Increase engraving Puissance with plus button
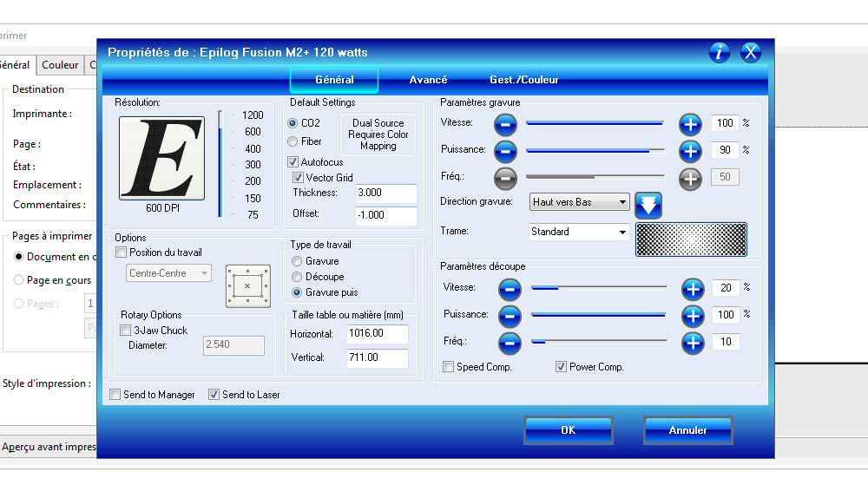The height and width of the screenshot is (498, 868). click(690, 151)
